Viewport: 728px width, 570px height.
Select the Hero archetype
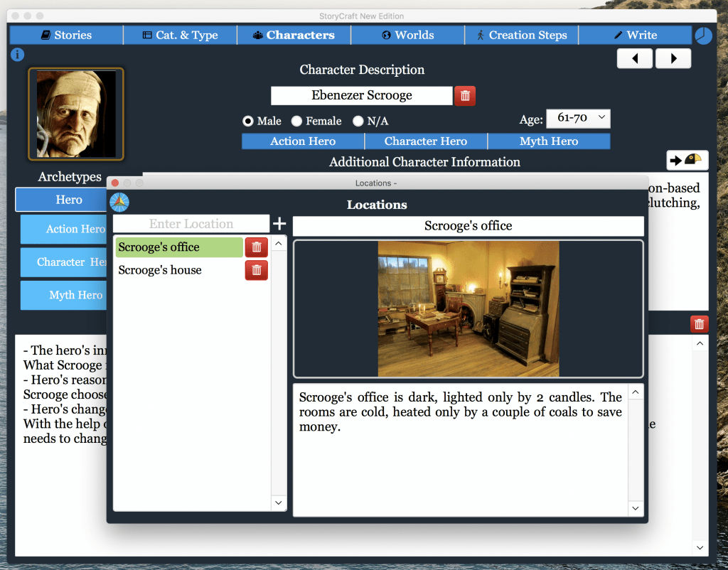62,200
